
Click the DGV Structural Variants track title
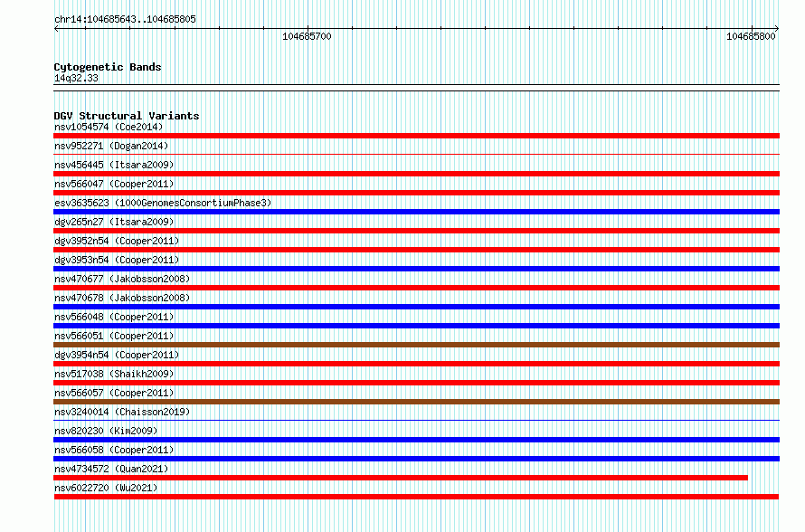[x=127, y=116]
